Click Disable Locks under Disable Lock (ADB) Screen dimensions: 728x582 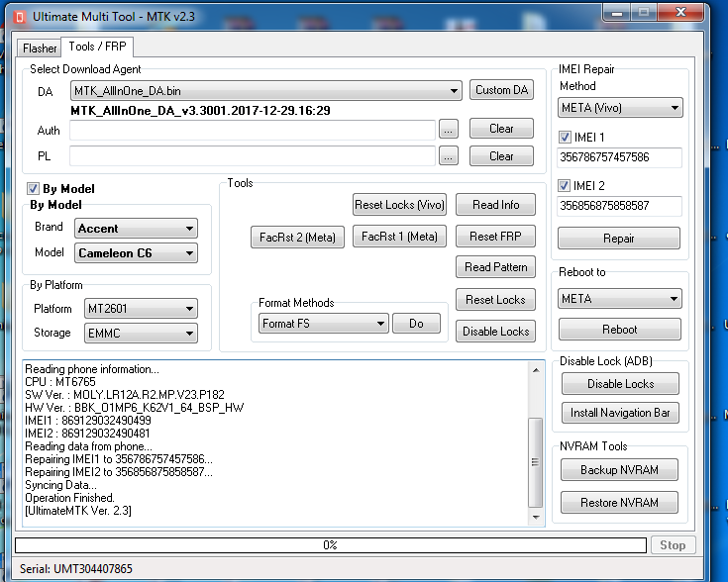coord(620,384)
